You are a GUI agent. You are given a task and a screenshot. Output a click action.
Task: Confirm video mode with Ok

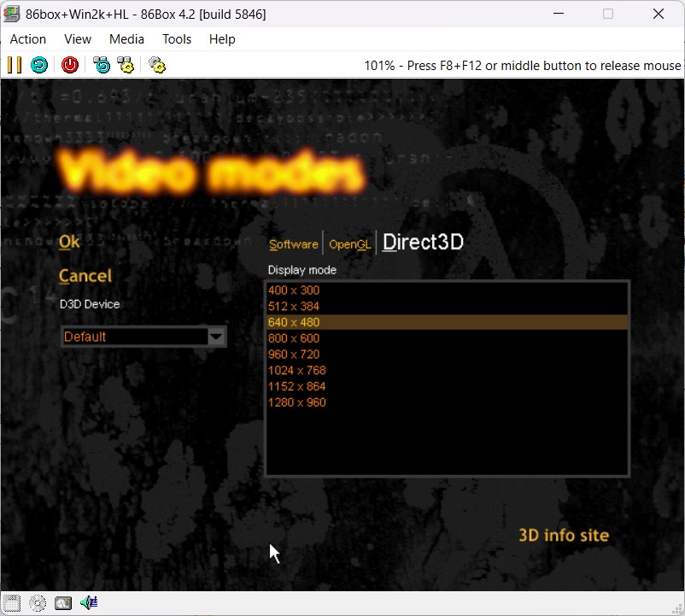[69, 242]
